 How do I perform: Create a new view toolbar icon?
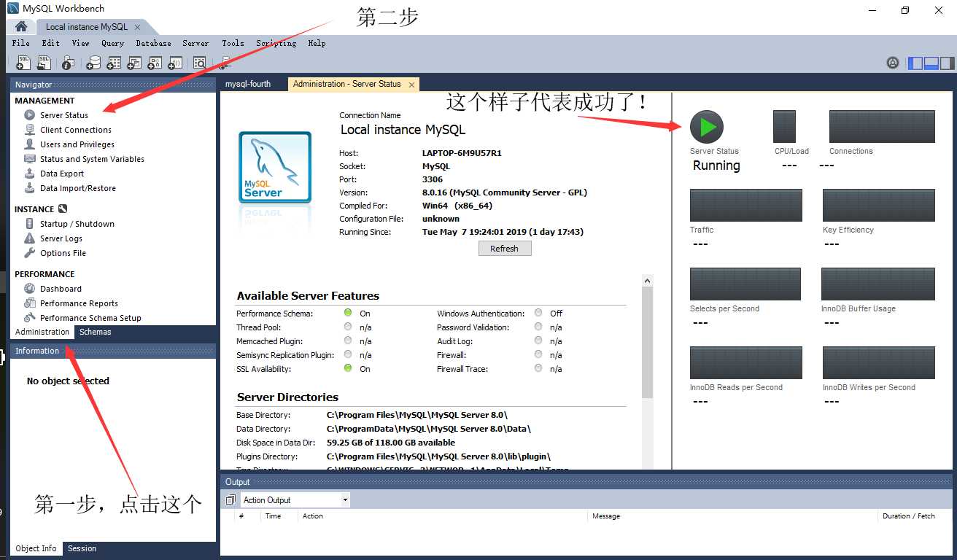[134, 63]
